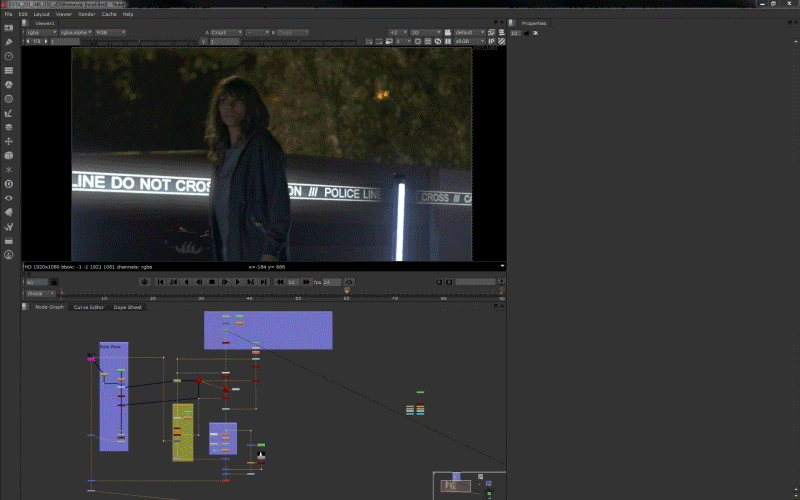Toggle the viewer pause updating button
Image resolution: width=800 pixels, height=500 pixels.
click(448, 41)
